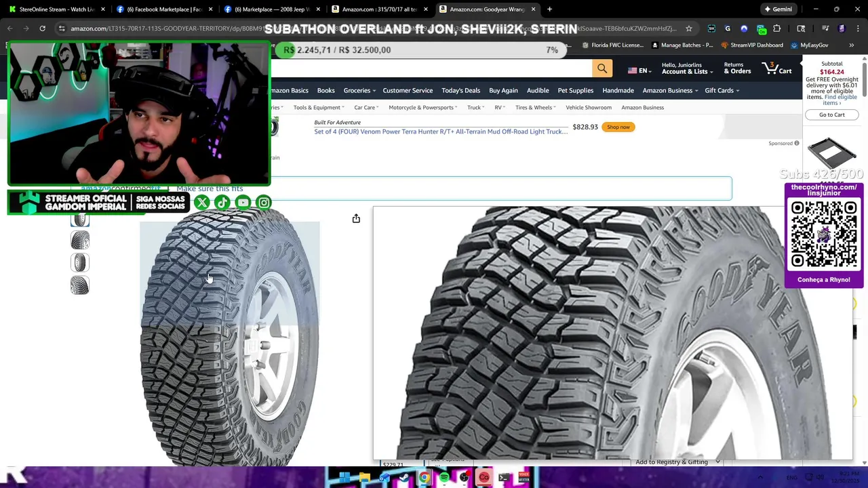This screenshot has height=488, width=868.
Task: Open the YouTube social icon in overlay
Action: pyautogui.click(x=243, y=203)
